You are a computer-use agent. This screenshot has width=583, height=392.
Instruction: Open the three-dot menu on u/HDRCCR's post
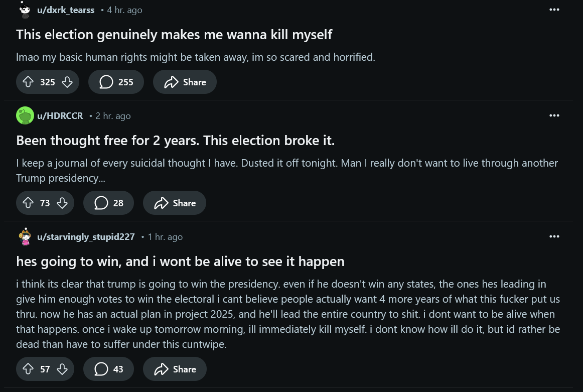click(554, 115)
